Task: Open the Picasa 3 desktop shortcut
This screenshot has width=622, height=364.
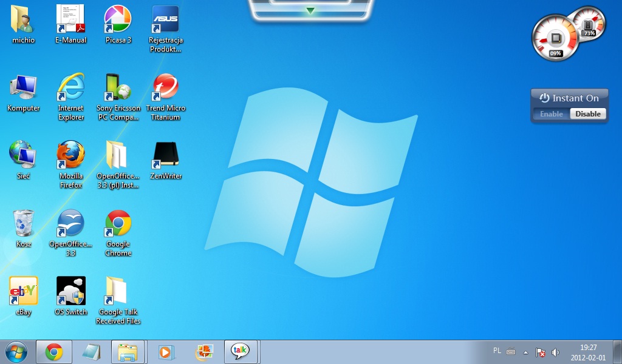Action: (x=118, y=21)
